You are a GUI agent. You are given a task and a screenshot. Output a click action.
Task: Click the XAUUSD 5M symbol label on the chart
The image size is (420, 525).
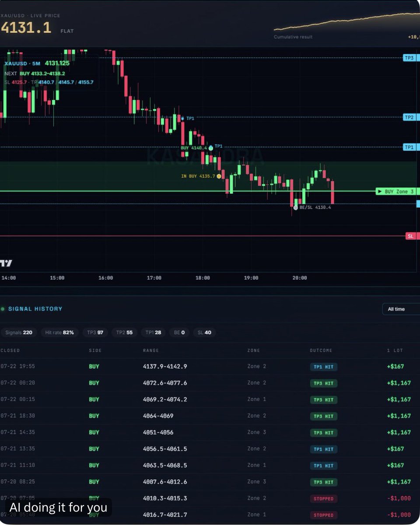22,63
